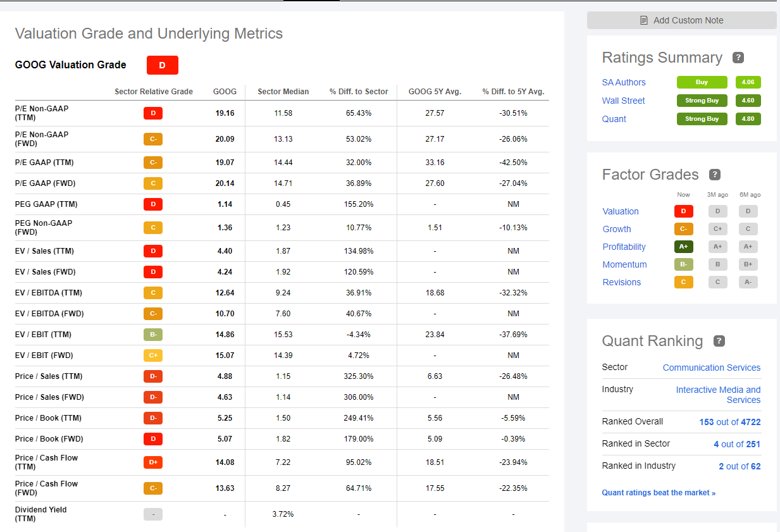This screenshot has width=780, height=532.
Task: Open the Growth factor grade link
Action: [617, 229]
